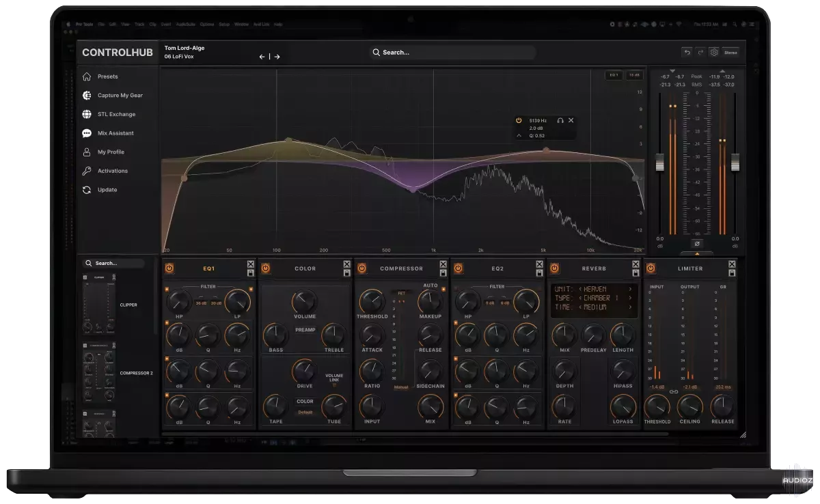The width and height of the screenshot is (820, 504).
Task: Click the input level fader handle
Action: pos(659,163)
